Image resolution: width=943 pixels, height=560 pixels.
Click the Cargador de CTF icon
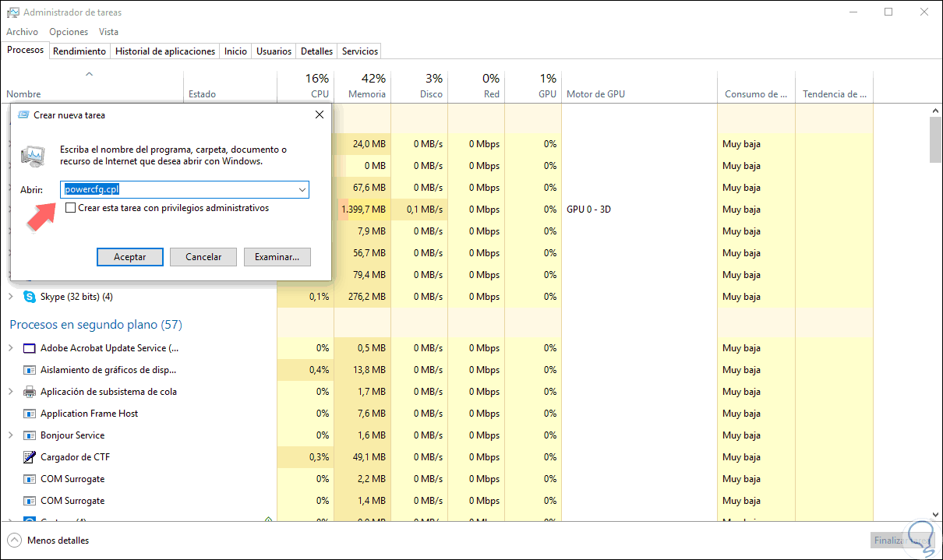(30, 457)
